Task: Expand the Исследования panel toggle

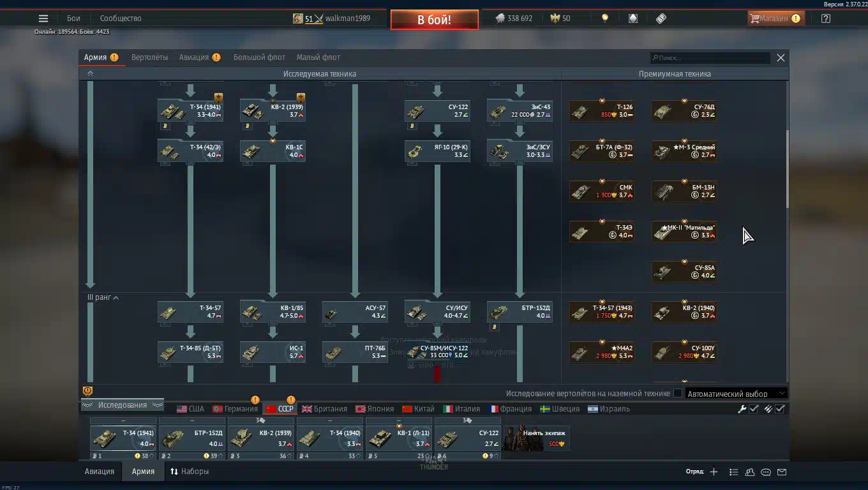Action: (123, 405)
